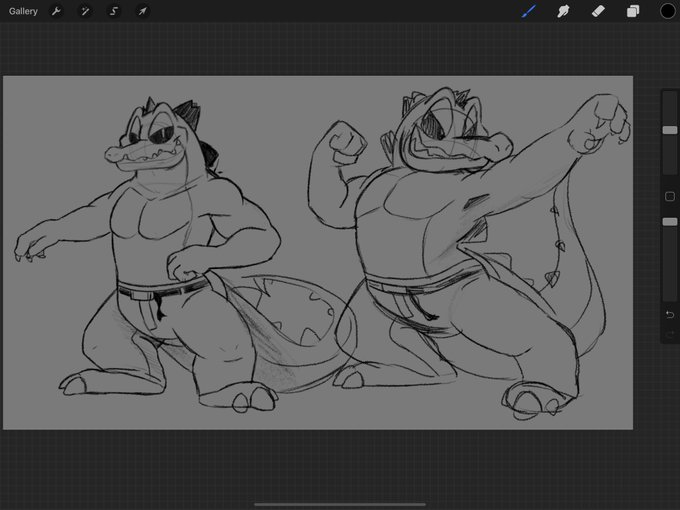The image size is (680, 510).
Task: Open the Gallery view
Action: [x=23, y=11]
